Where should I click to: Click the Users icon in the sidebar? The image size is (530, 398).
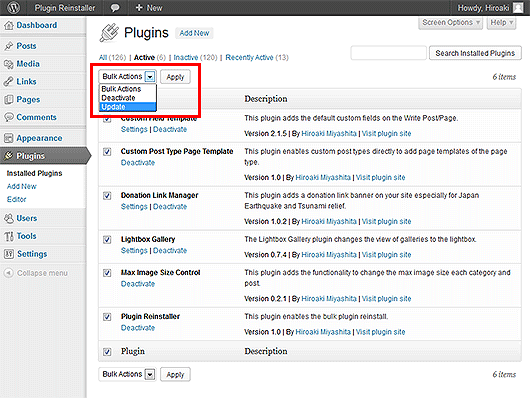point(9,218)
